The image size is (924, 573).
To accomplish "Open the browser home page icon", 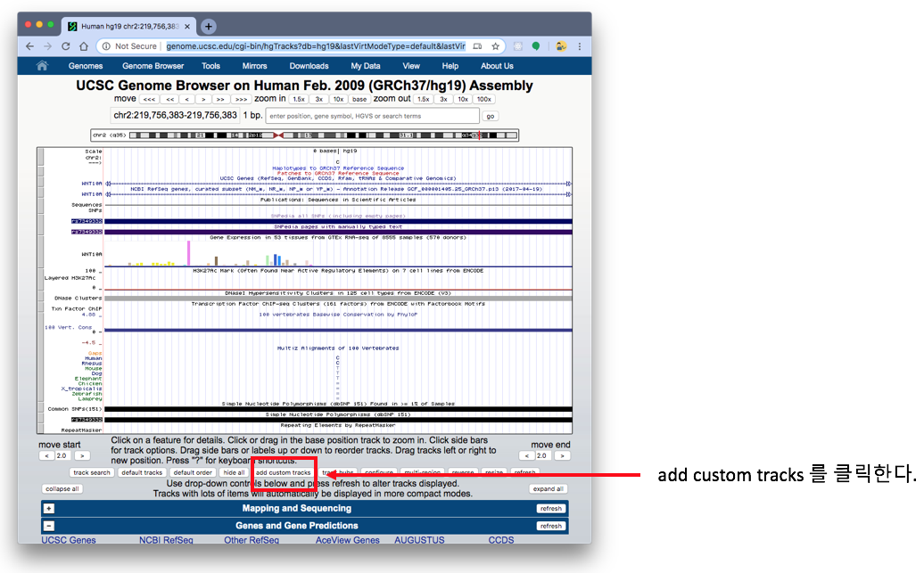I will coord(84,46).
